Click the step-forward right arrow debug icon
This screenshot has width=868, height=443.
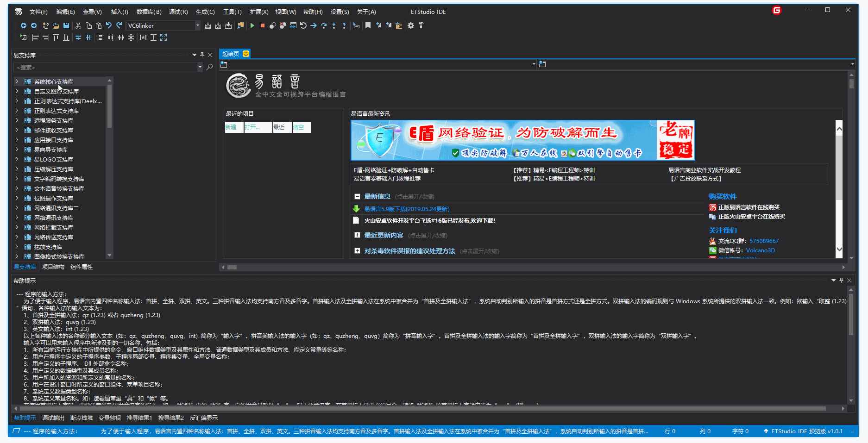click(314, 25)
